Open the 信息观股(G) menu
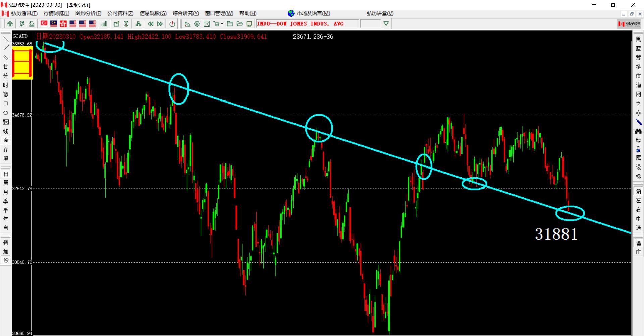This screenshot has height=336, width=644. tap(153, 13)
